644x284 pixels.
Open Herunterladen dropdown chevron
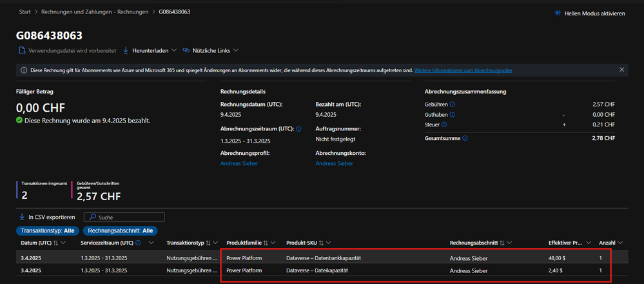tap(174, 50)
